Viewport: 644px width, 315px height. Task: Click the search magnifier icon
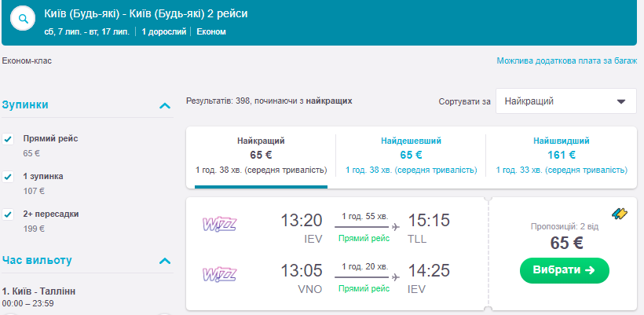(x=24, y=19)
